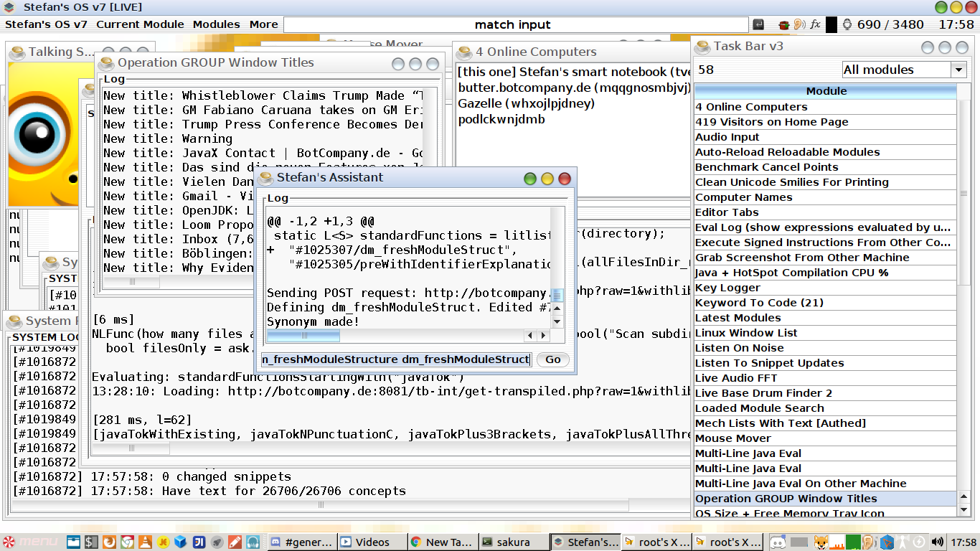Click the Assistant command input field
This screenshot has width=980, height=551.
coord(397,359)
